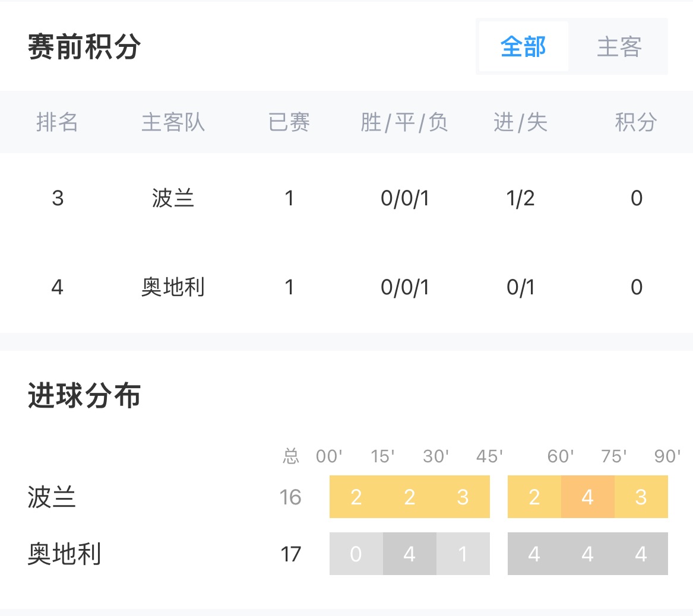Click the 赛前积分 section heading
This screenshot has height=616, width=693.
84,47
